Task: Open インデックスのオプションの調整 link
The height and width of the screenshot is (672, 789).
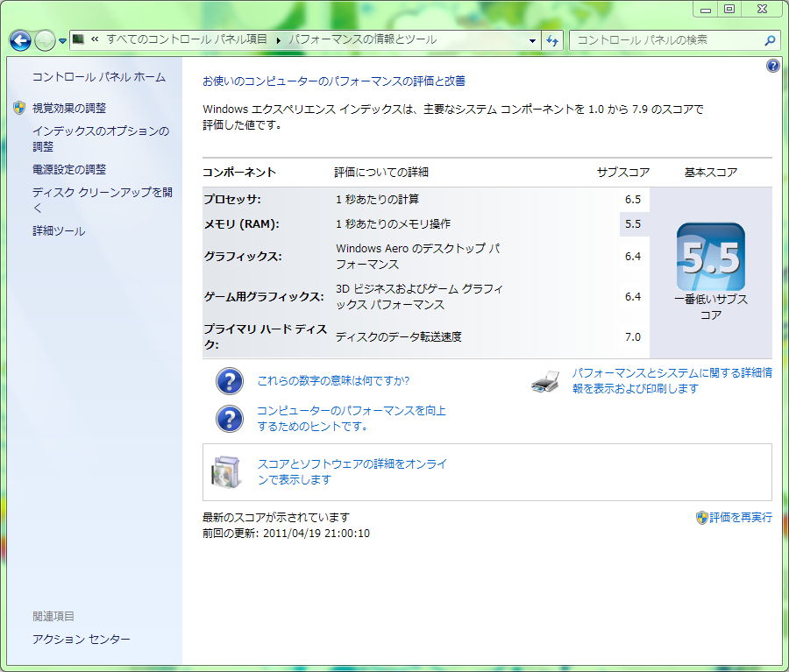Action: point(101,138)
